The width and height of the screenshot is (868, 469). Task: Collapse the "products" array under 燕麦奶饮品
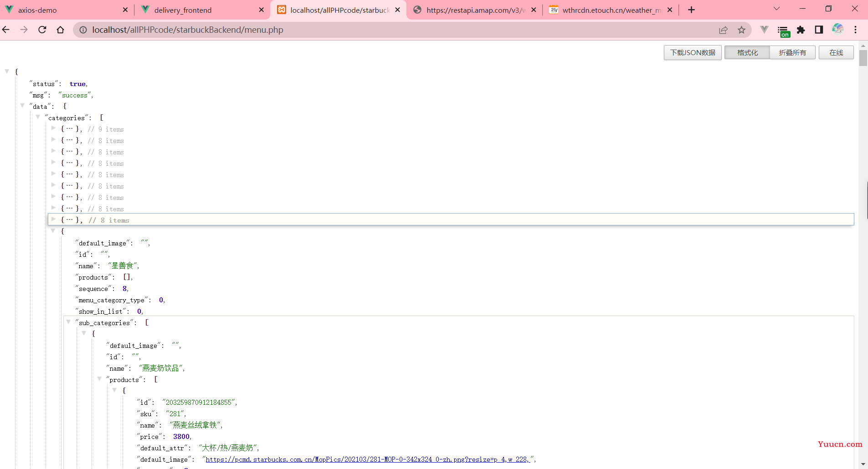point(99,378)
